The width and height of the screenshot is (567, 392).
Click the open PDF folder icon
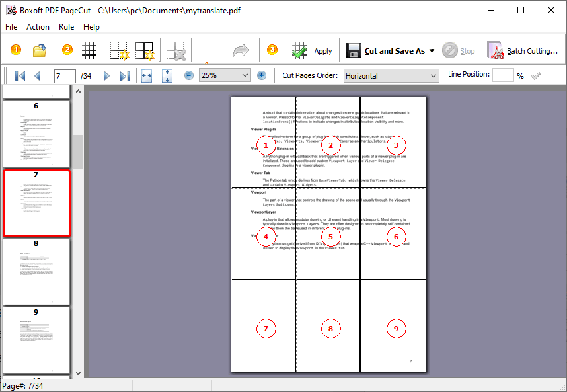tap(40, 50)
